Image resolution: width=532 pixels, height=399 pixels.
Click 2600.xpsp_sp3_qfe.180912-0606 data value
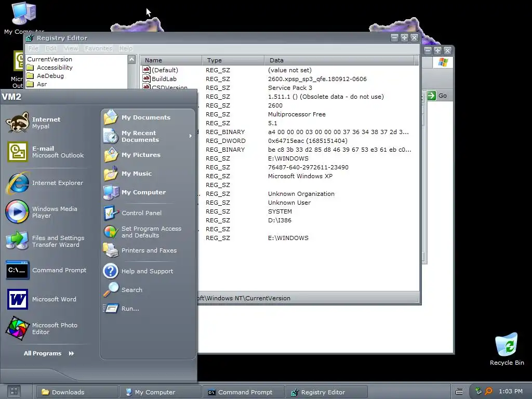pyautogui.click(x=317, y=79)
